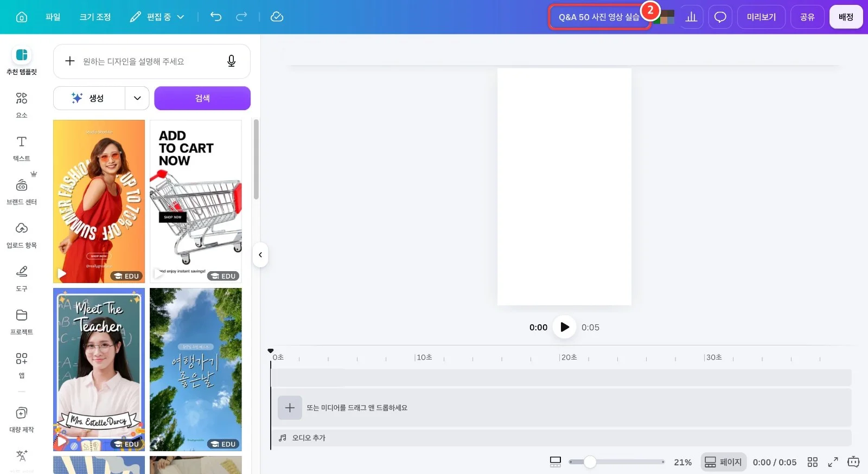Screen dimensions: 868x474
Task: Open the 브랜드 센터 panel
Action: click(x=22, y=191)
